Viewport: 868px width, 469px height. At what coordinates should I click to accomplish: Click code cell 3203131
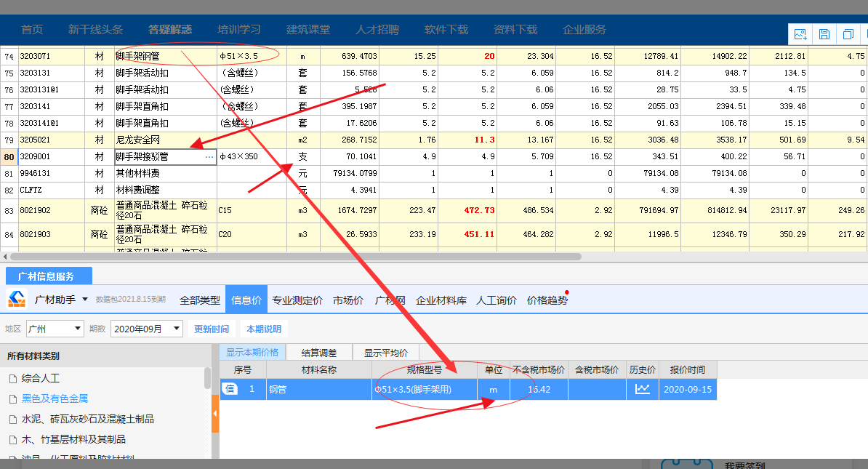[x=52, y=73]
